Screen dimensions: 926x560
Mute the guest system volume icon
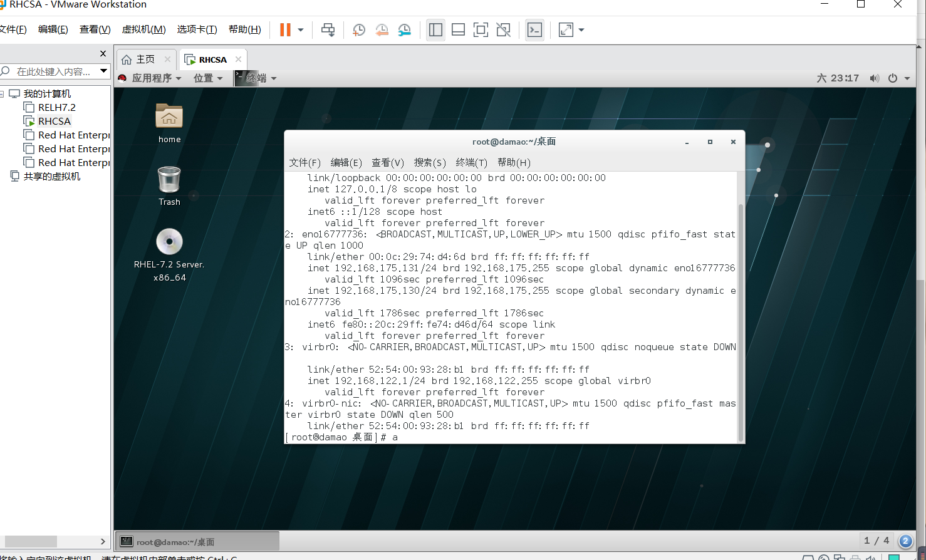pos(875,78)
